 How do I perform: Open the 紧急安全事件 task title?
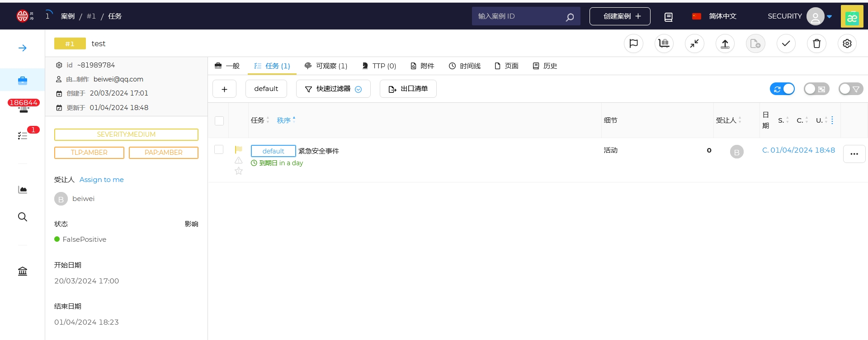[x=319, y=151]
